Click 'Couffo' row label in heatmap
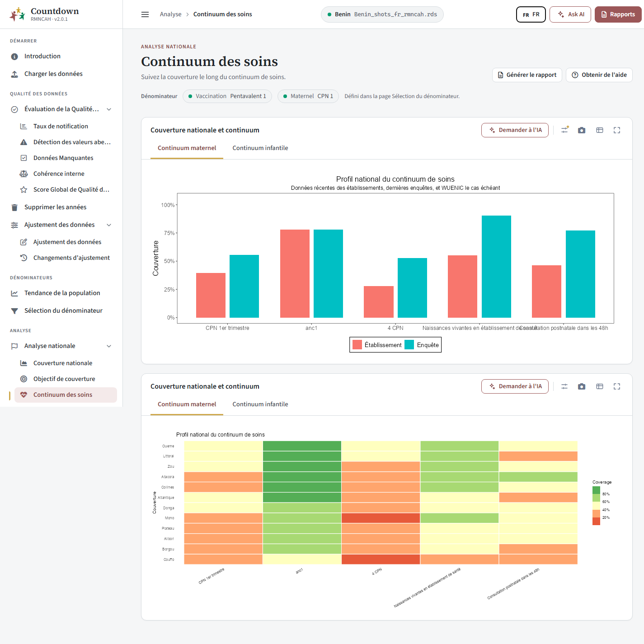The width and height of the screenshot is (644, 644). tap(169, 559)
